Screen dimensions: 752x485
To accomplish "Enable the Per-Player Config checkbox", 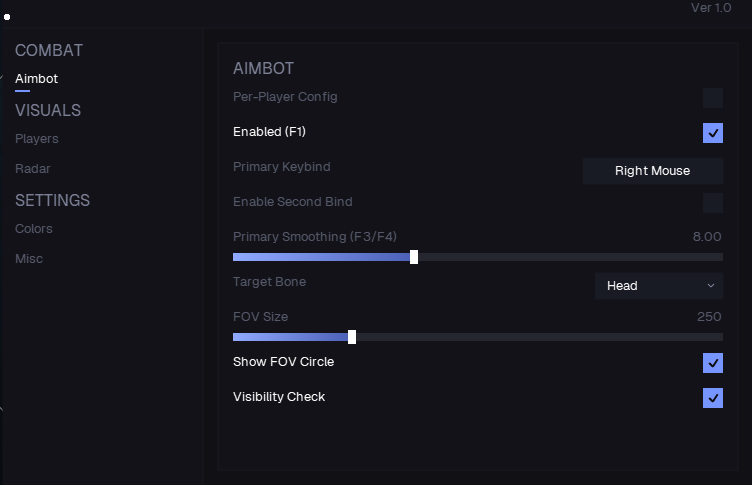I will point(713,97).
